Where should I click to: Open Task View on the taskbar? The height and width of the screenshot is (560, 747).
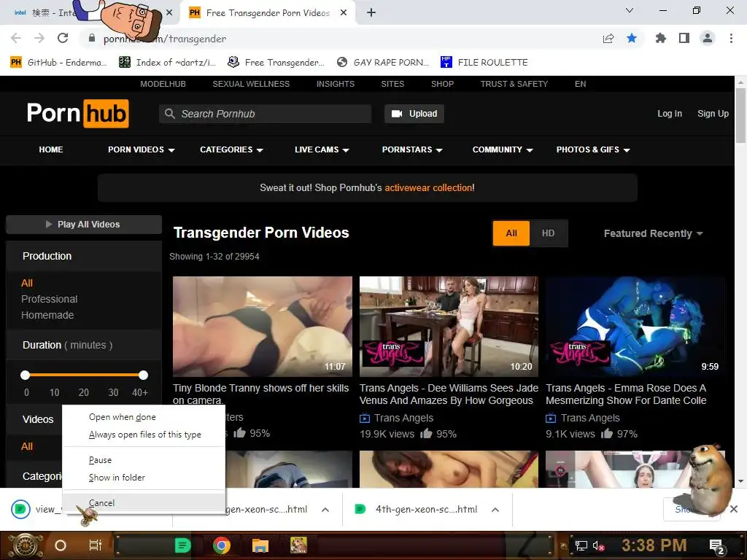96,545
